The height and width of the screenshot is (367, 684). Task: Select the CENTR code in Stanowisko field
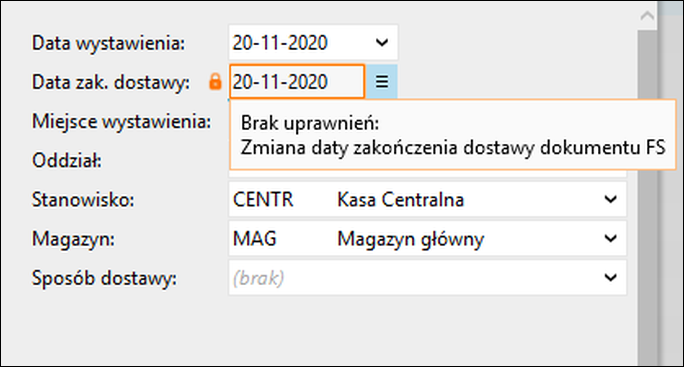pyautogui.click(x=263, y=200)
